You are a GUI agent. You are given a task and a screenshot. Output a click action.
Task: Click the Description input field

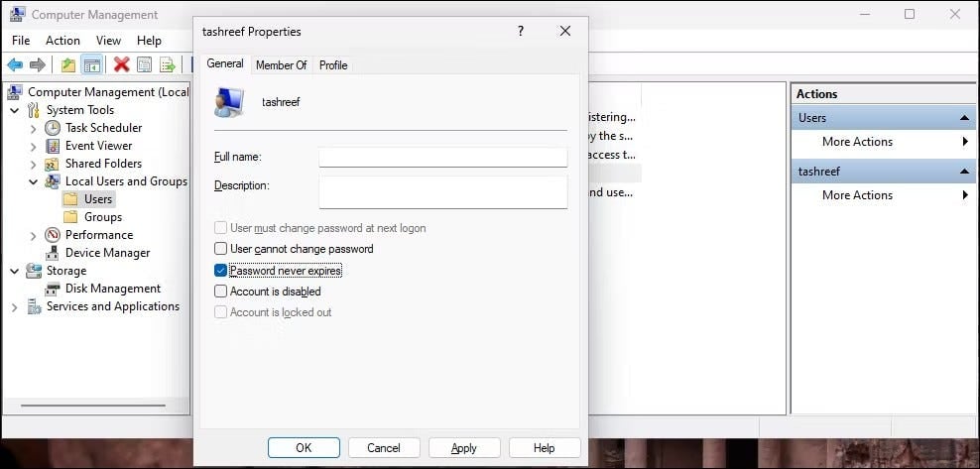443,191
